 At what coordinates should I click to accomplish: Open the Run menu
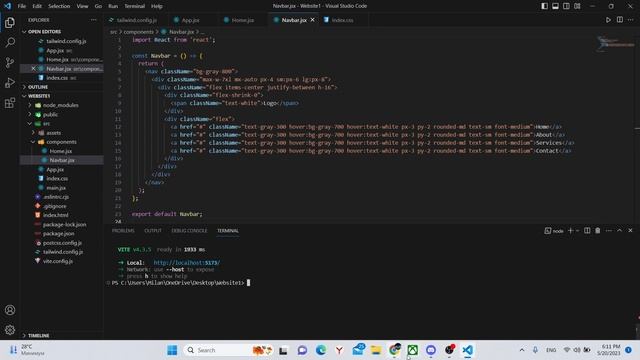coord(113,6)
